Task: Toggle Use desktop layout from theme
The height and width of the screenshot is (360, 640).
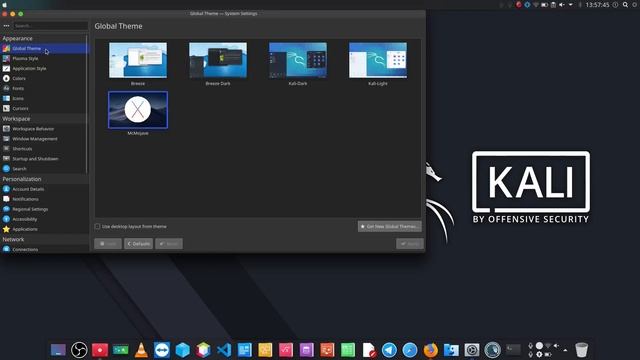Action: point(97,227)
